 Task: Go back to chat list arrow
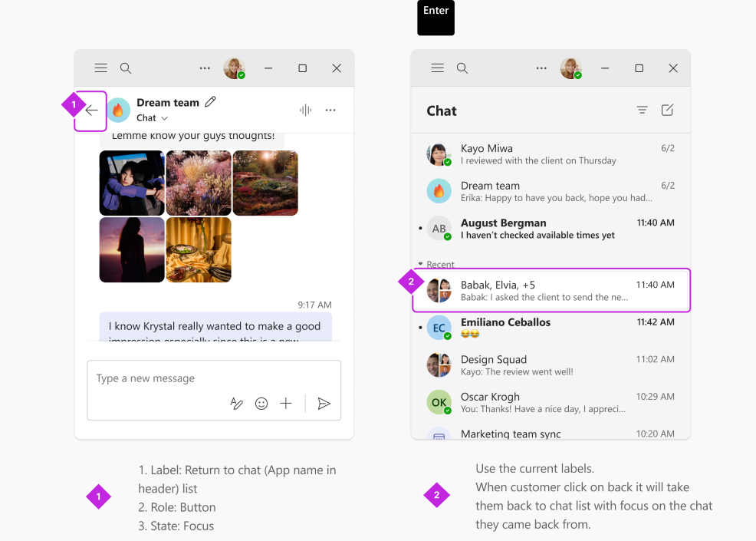[91, 111]
